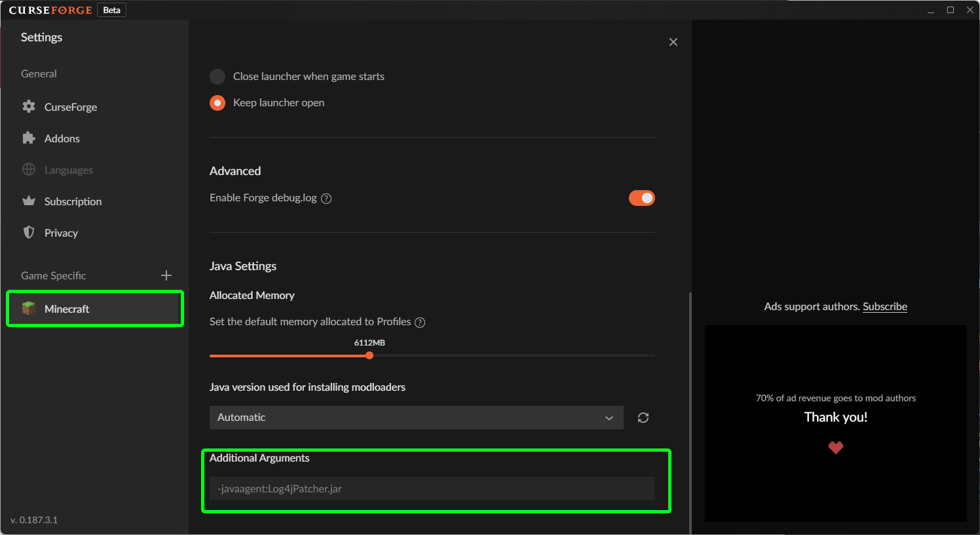Viewport: 980px width, 535px height.
Task: Click the ad thank you banner
Action: coord(836,424)
